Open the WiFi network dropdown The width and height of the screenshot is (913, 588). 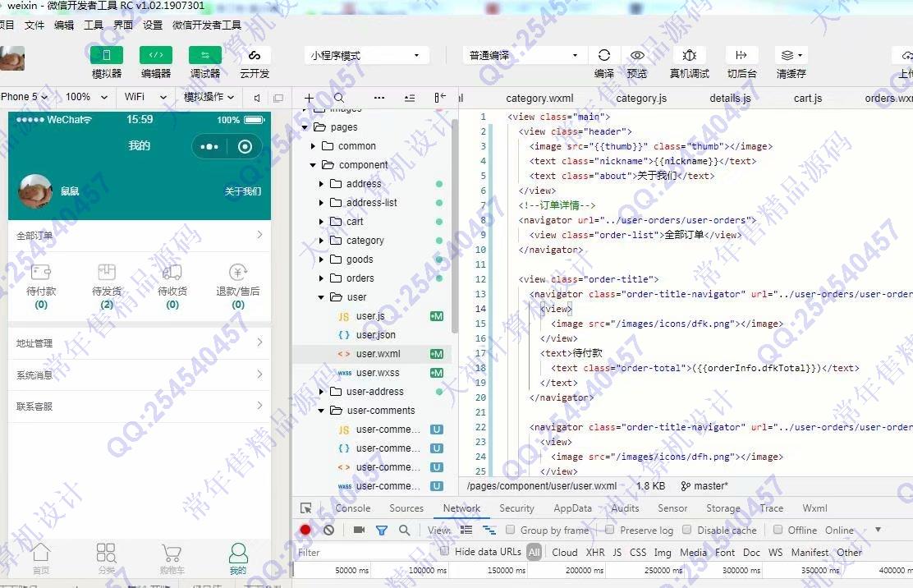click(x=145, y=97)
